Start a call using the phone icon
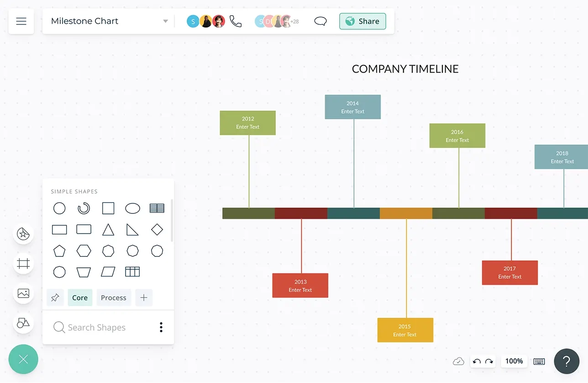Image resolution: width=588 pixels, height=383 pixels. point(236,21)
